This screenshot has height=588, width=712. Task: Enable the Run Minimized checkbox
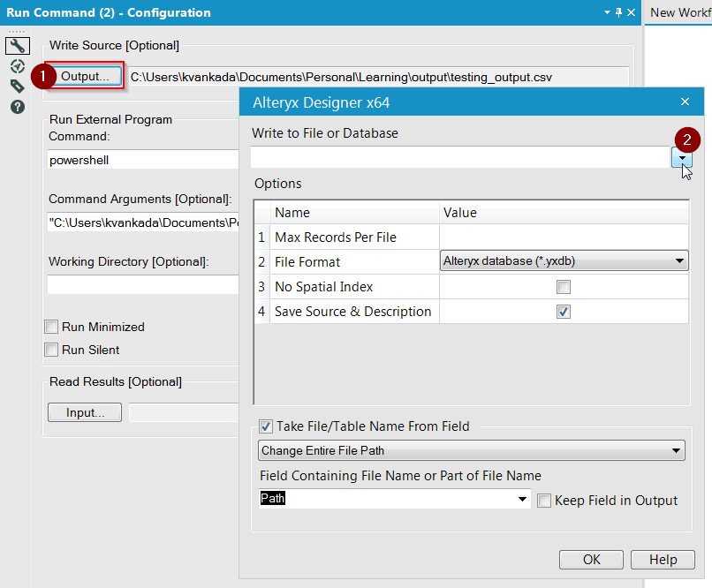click(50, 327)
